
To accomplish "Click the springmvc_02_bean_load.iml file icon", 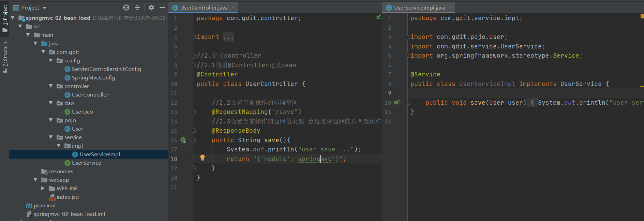I will [29, 214].
